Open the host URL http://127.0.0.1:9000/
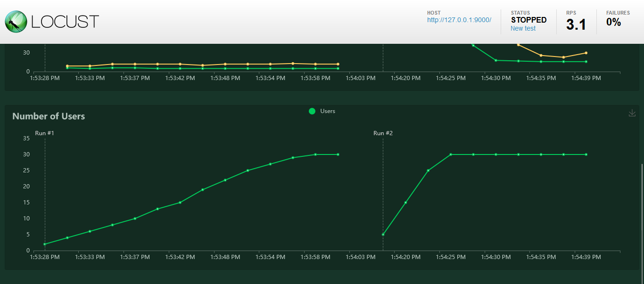Viewport: 644px width, 284px height. point(459,20)
